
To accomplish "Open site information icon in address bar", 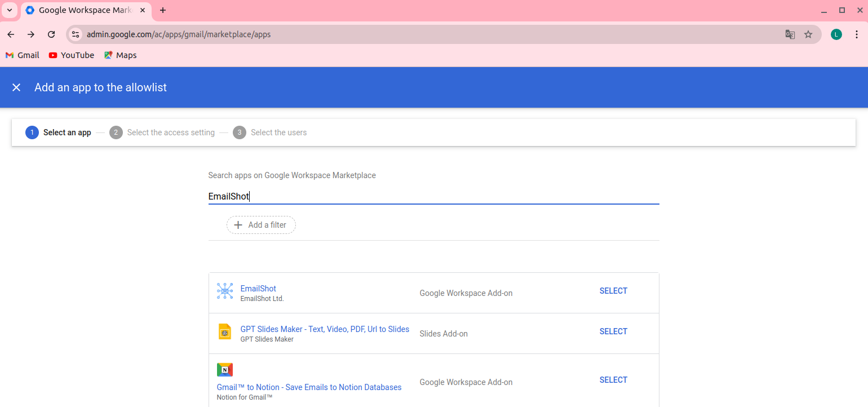I will coord(76,34).
